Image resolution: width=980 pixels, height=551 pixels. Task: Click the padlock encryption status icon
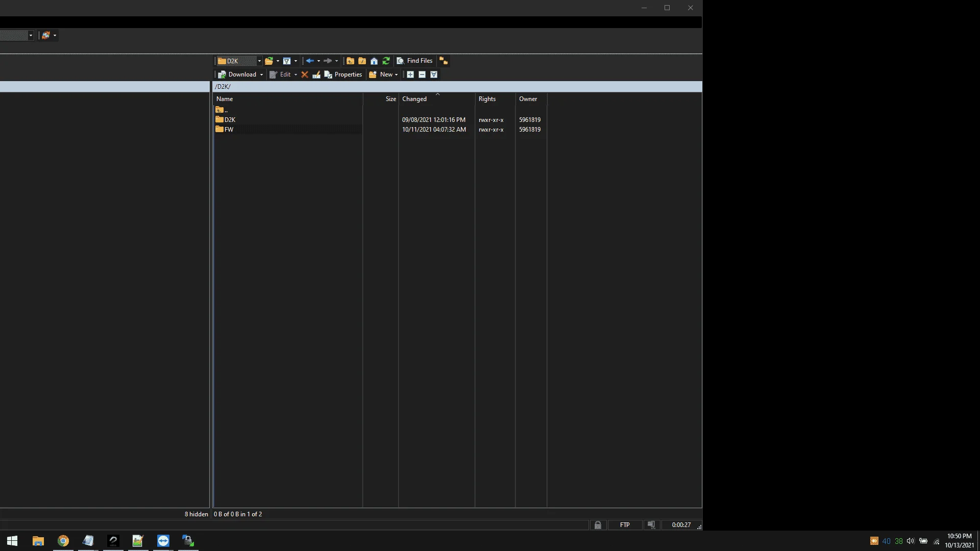coord(598,525)
